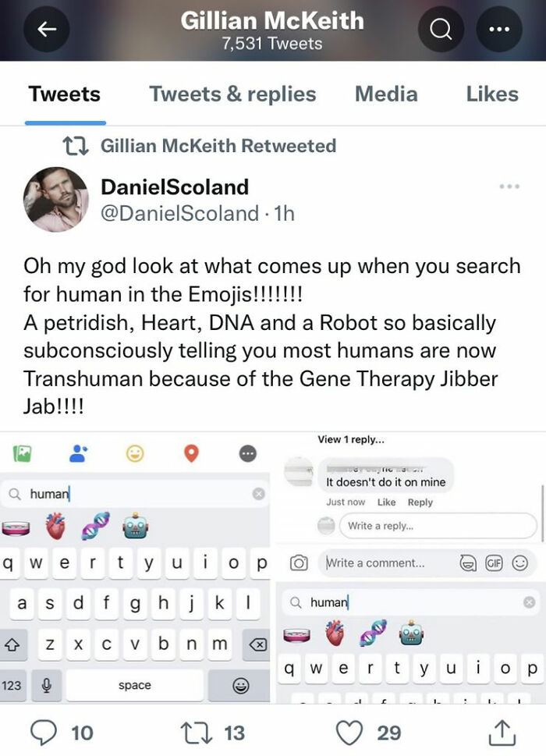The height and width of the screenshot is (756, 546).
Task: Click the Write a reply field
Action: click(438, 526)
